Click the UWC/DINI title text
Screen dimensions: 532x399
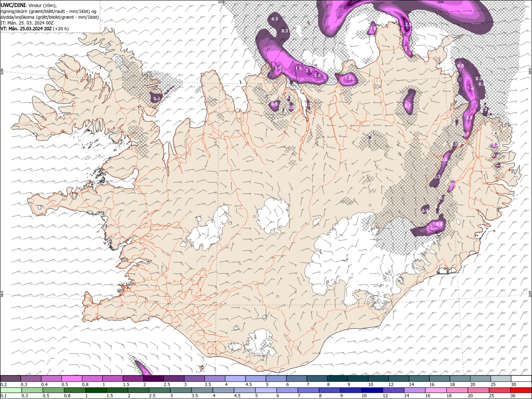point(14,5)
